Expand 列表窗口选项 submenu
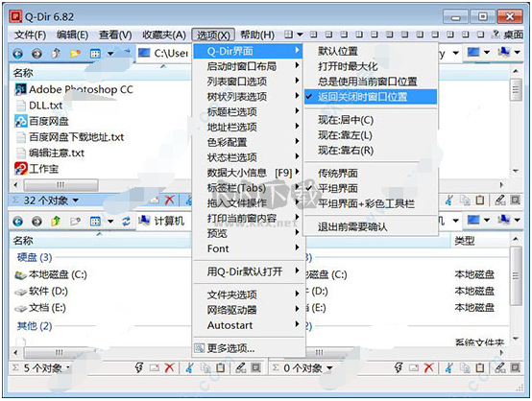Image resolution: width=532 pixels, height=401 pixels. click(x=249, y=82)
